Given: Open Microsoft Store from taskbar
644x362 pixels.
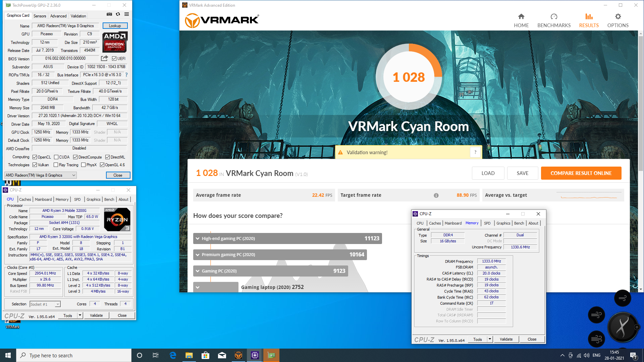Looking at the screenshot, I should [x=205, y=355].
